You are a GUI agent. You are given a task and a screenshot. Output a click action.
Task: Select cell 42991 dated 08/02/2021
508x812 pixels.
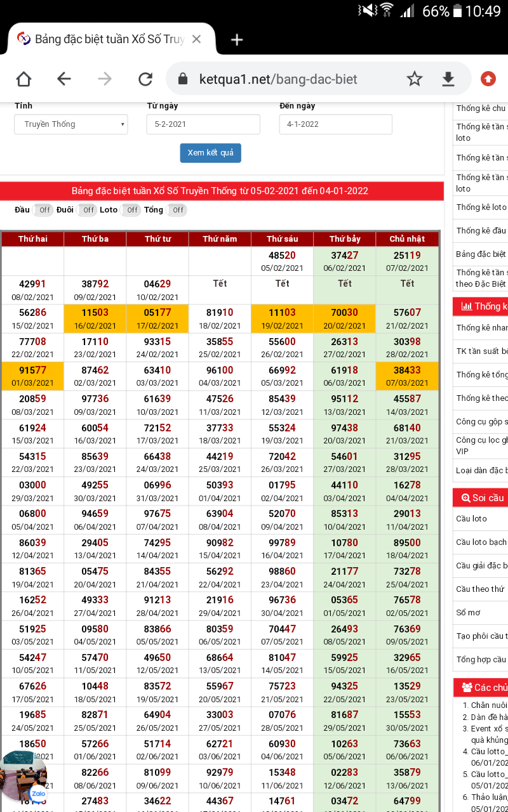[x=33, y=290]
